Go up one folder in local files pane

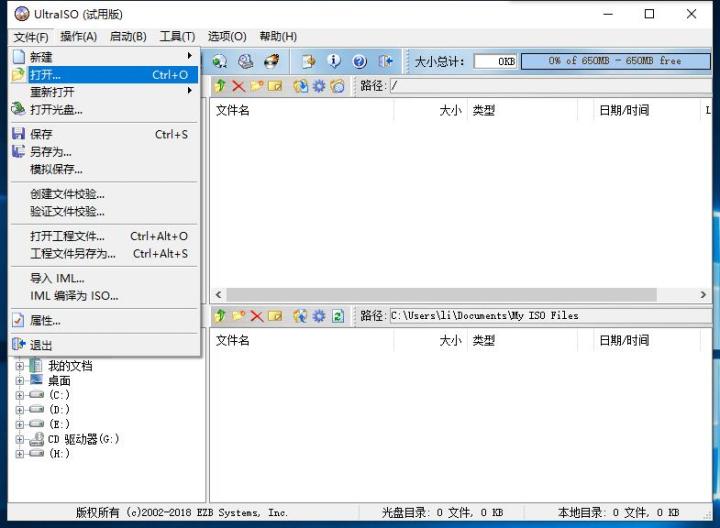click(x=220, y=315)
